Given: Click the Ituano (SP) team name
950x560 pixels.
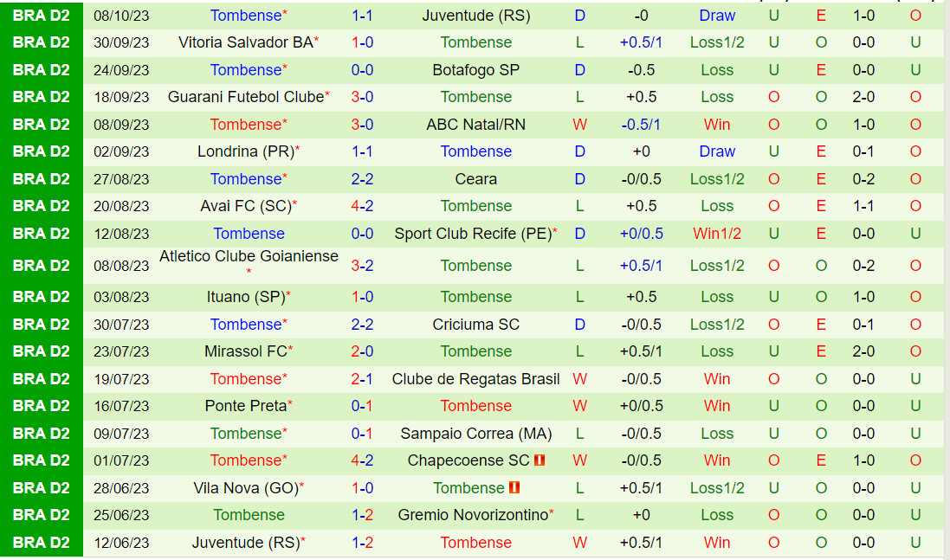Looking at the screenshot, I should coord(245,297).
